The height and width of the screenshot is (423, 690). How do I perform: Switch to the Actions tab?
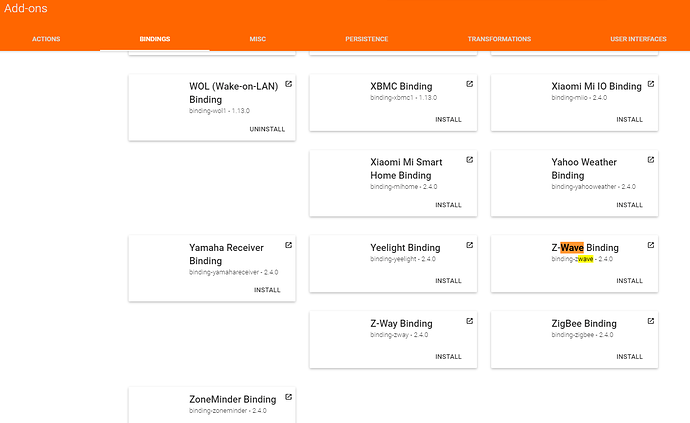(x=46, y=39)
